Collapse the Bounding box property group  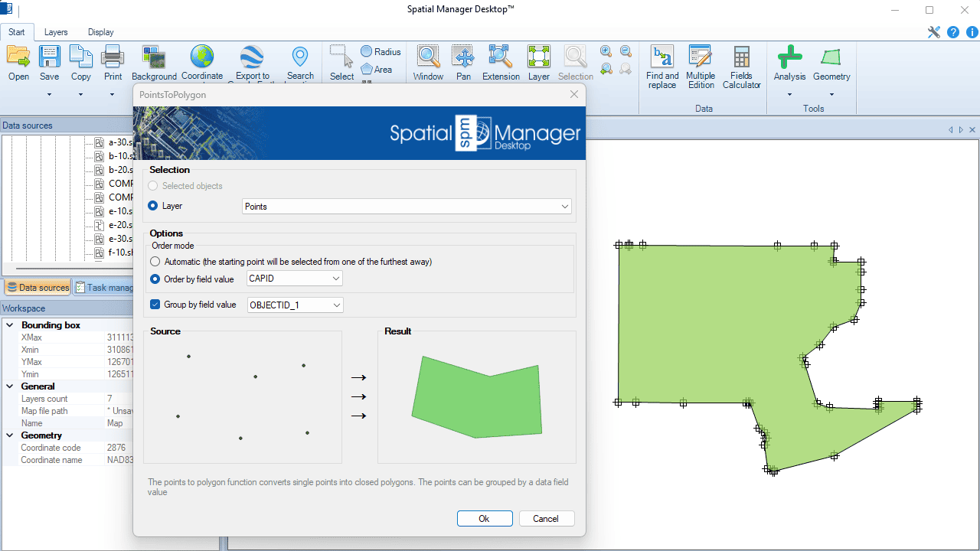pyautogui.click(x=10, y=325)
